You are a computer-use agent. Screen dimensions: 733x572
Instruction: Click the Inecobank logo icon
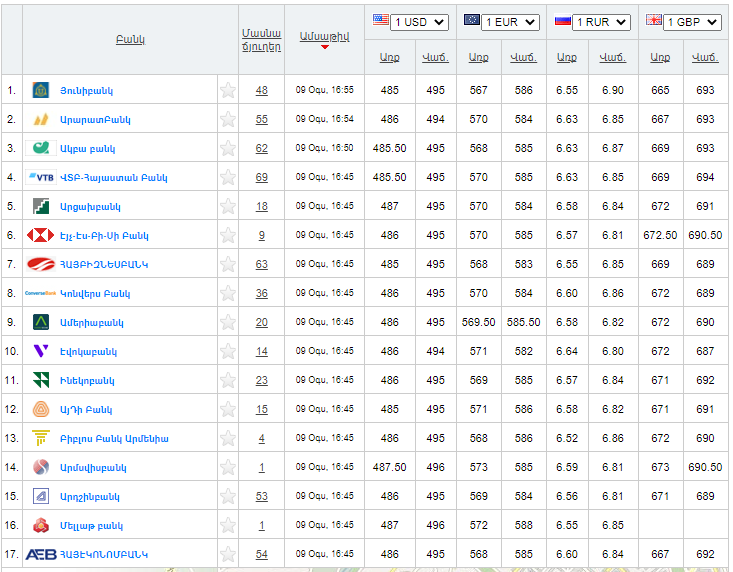41,380
